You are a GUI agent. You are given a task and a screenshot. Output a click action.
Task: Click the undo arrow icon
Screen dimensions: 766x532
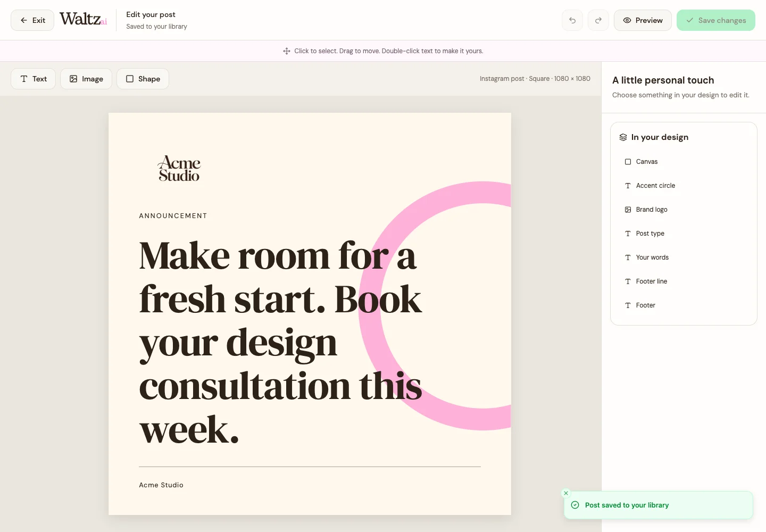(x=572, y=20)
